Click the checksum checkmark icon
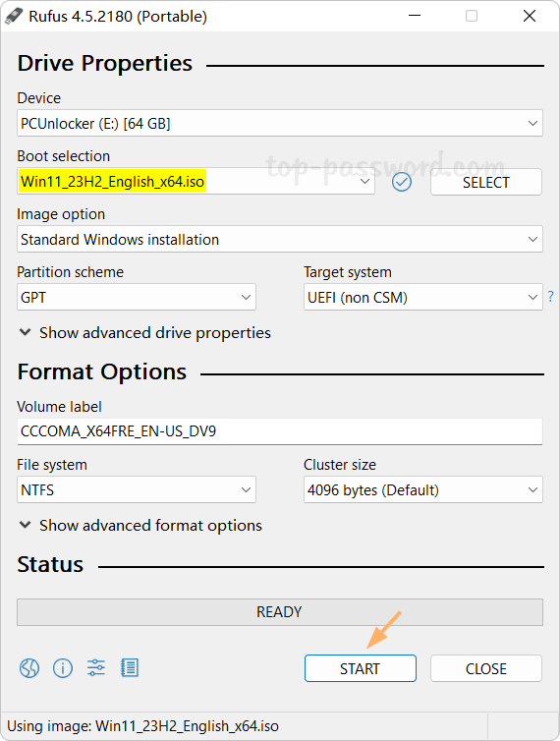560x741 pixels. click(x=402, y=182)
